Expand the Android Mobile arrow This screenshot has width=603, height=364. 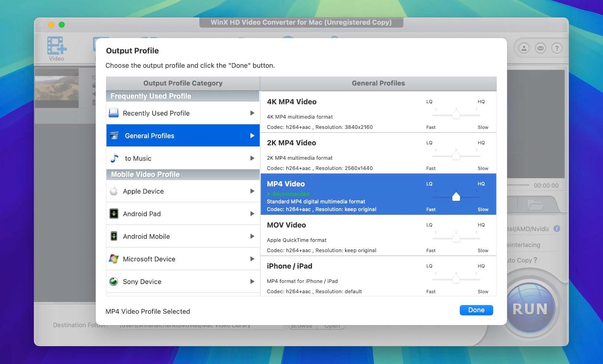tap(252, 236)
